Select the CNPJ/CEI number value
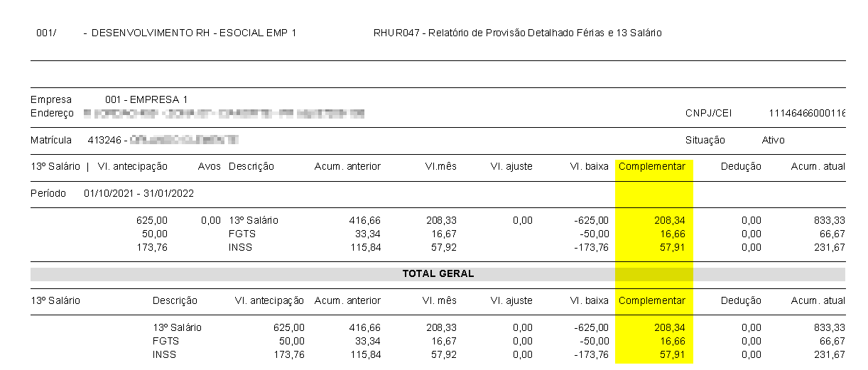 807,114
